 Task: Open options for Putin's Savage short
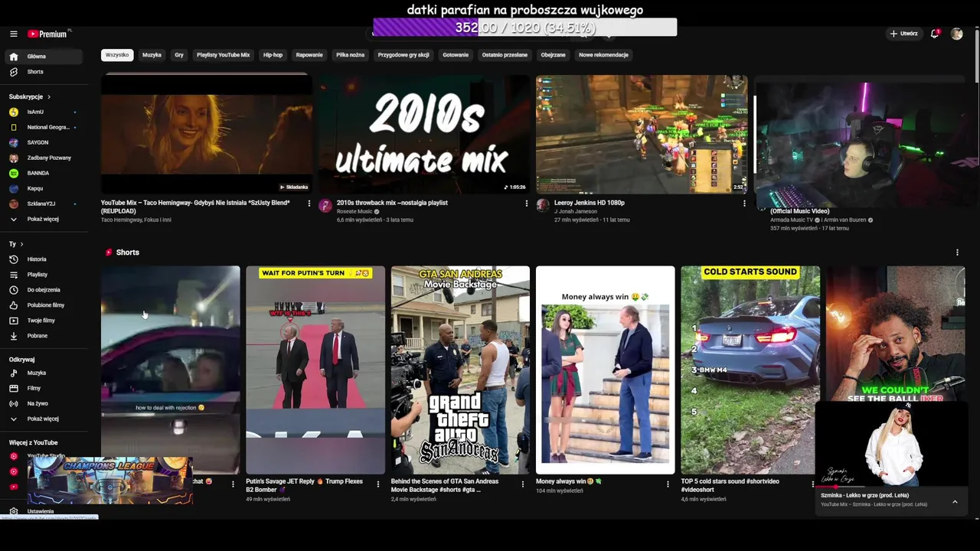click(x=377, y=484)
